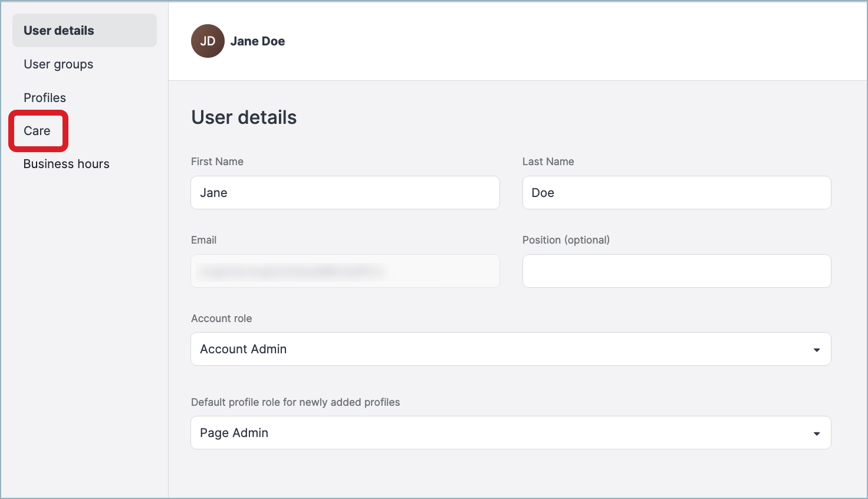
Task: Select the Last Name input field
Action: pos(676,192)
